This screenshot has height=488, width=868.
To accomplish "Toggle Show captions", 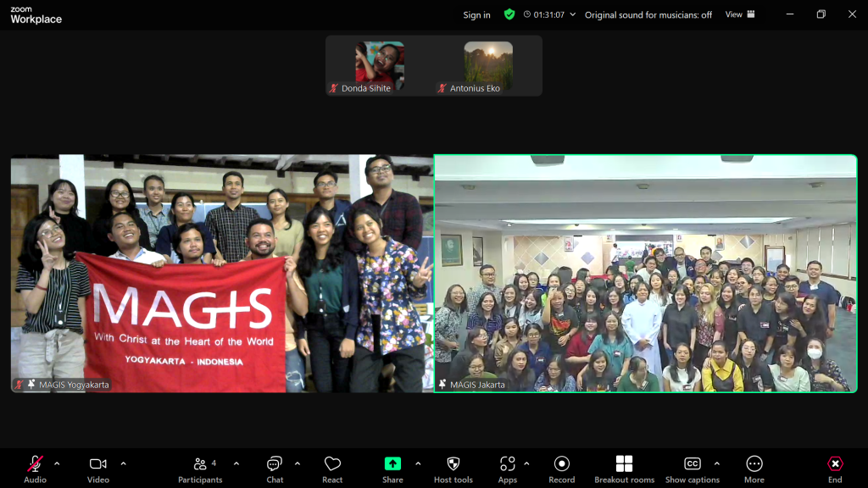I will pos(692,469).
